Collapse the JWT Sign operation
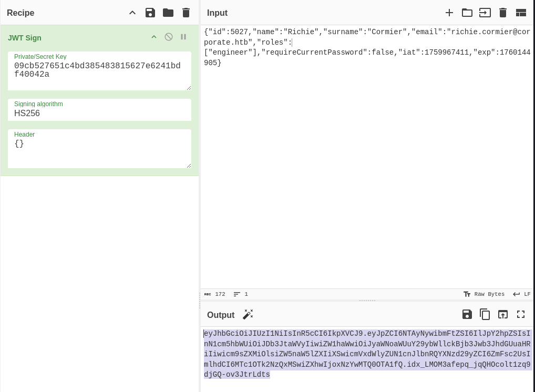 pos(154,37)
